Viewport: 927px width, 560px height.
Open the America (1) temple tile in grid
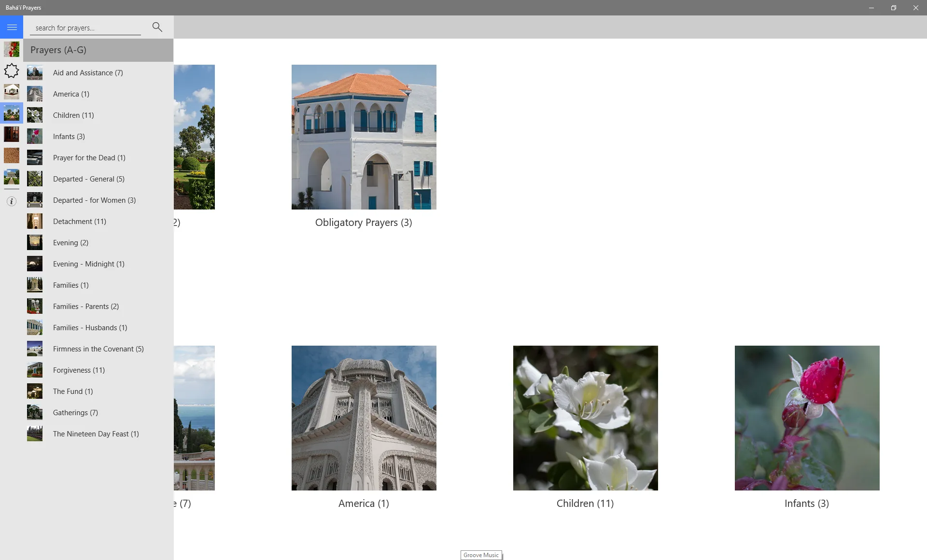pos(364,428)
